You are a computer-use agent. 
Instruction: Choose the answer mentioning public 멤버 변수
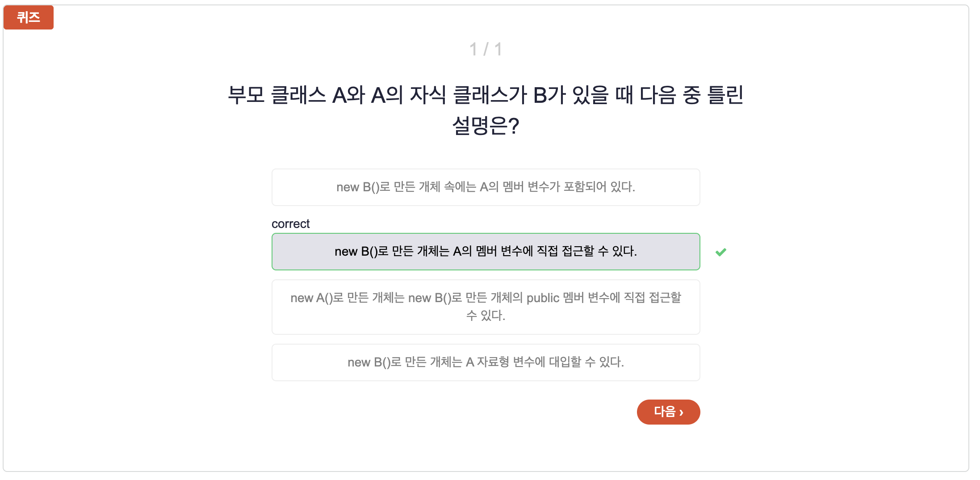point(486,307)
